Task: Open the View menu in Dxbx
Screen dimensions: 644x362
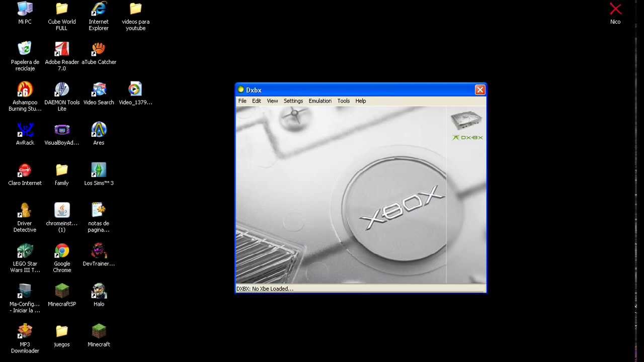Action: pos(272,101)
